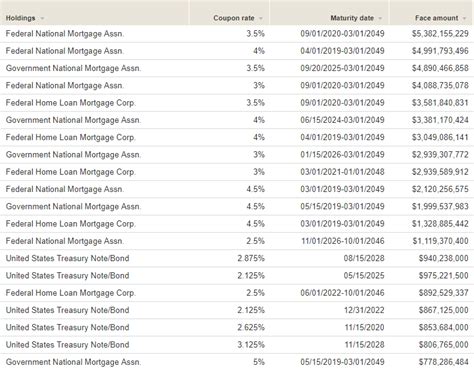
Task: Click the 2.625% coupon rate
Action: click(251, 328)
